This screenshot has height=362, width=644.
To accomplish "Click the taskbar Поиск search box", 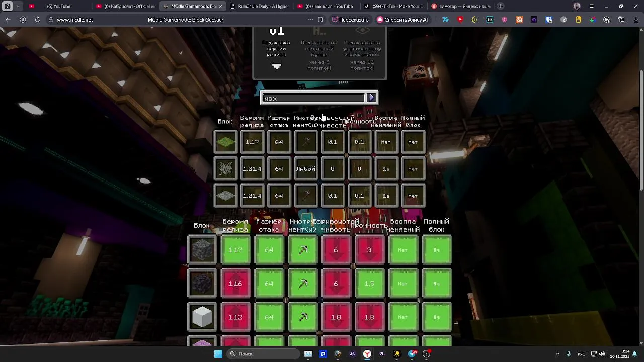I will click(263, 354).
